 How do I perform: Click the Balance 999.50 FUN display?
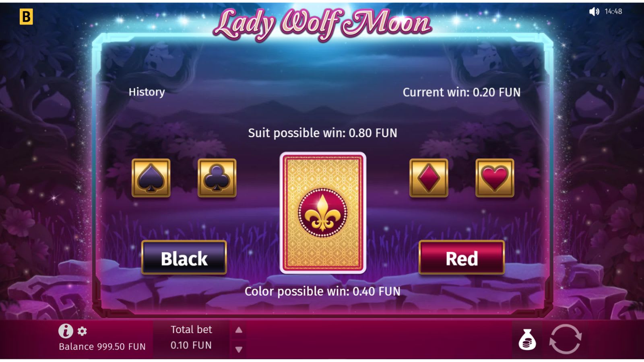(102, 347)
